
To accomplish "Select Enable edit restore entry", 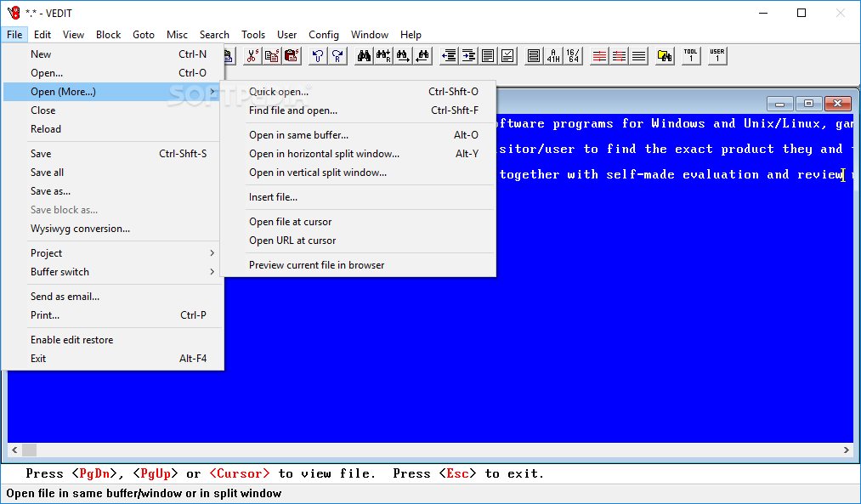I will pyautogui.click(x=113, y=339).
